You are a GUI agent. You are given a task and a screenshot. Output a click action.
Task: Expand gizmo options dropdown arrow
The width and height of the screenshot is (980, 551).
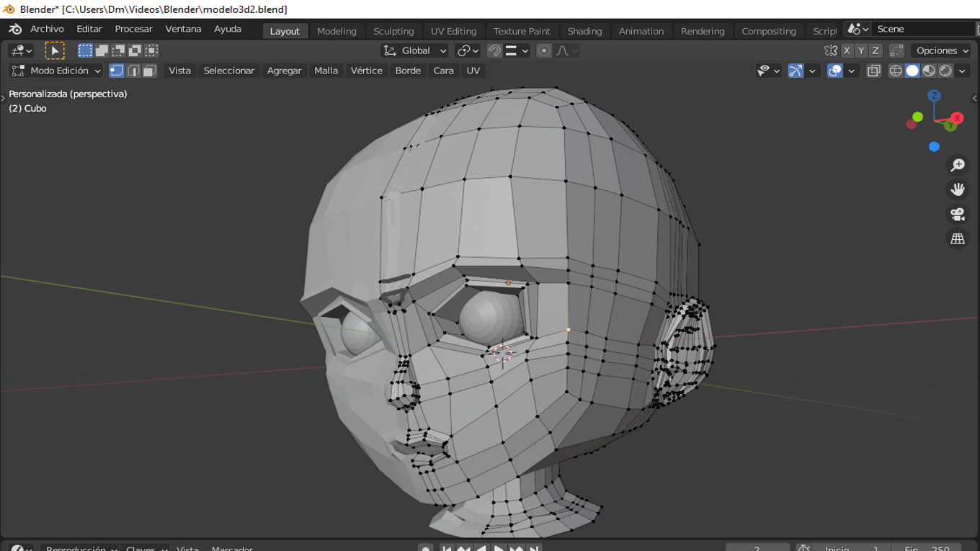812,71
